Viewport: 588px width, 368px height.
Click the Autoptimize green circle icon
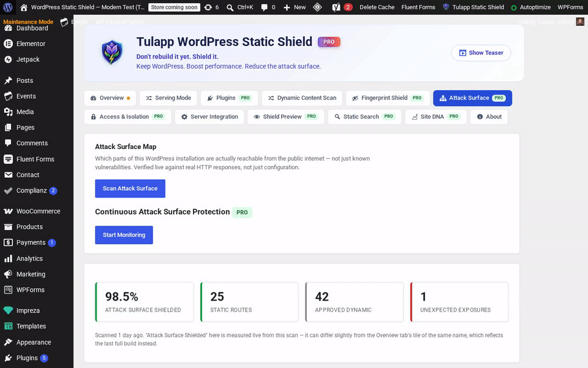514,7
